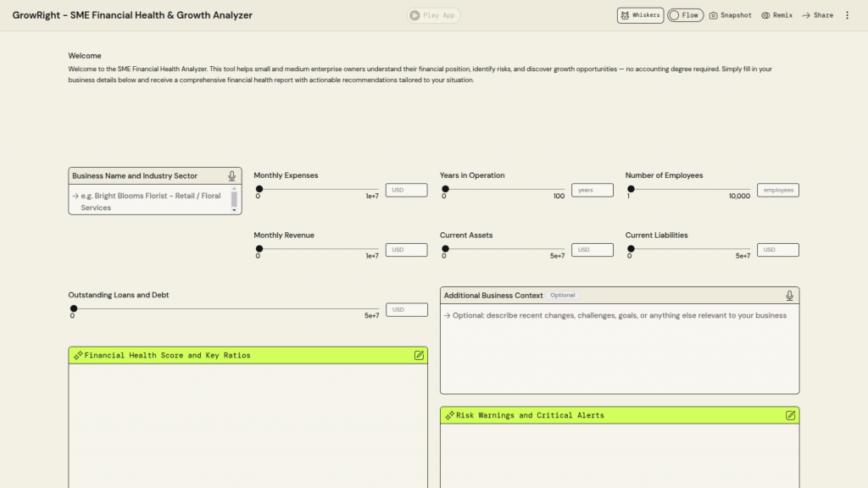
Task: Click the Years in Operation input box
Action: 592,191
